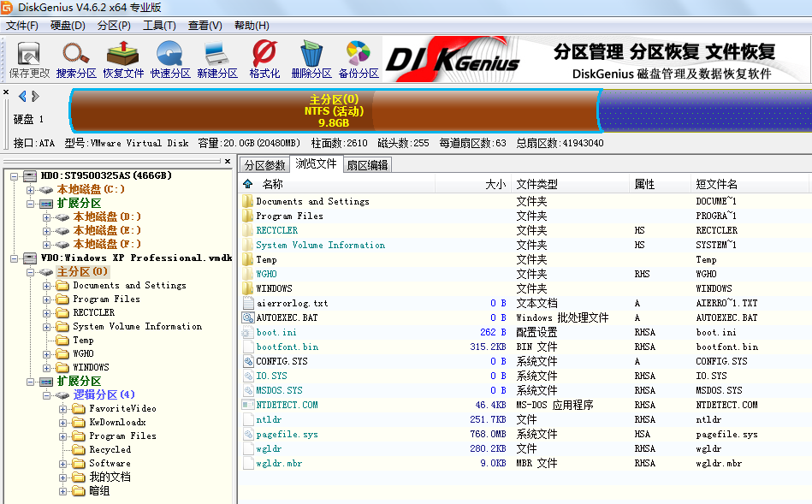This screenshot has height=504, width=812.
Task: Click the CONFIG.SYS file icon
Action: pyautogui.click(x=248, y=361)
